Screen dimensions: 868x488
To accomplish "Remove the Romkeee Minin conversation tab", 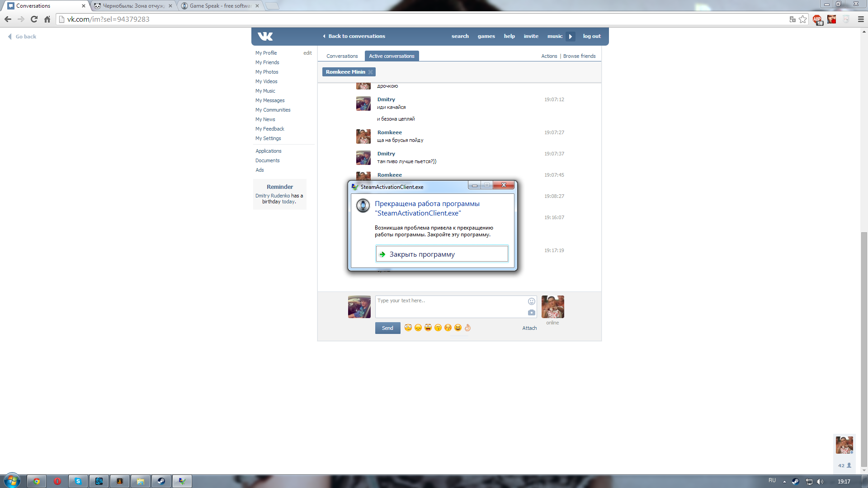I will pos(370,72).
